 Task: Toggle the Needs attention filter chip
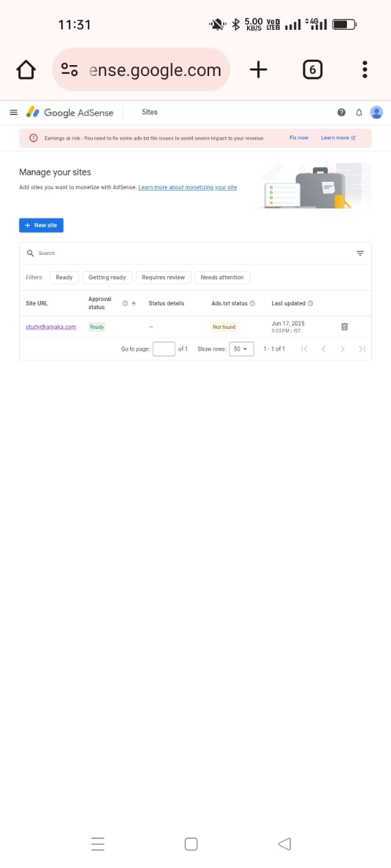coord(222,277)
